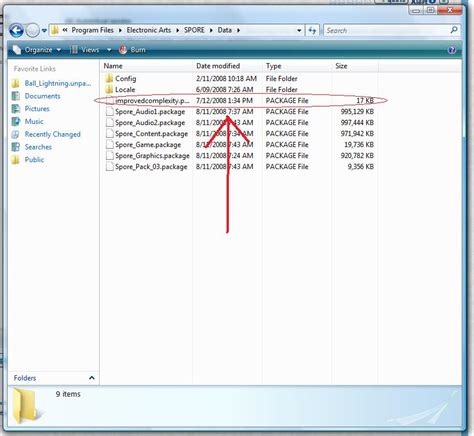The height and width of the screenshot is (436, 474).
Task: Select Spore_Audio2.package file
Action: point(150,123)
